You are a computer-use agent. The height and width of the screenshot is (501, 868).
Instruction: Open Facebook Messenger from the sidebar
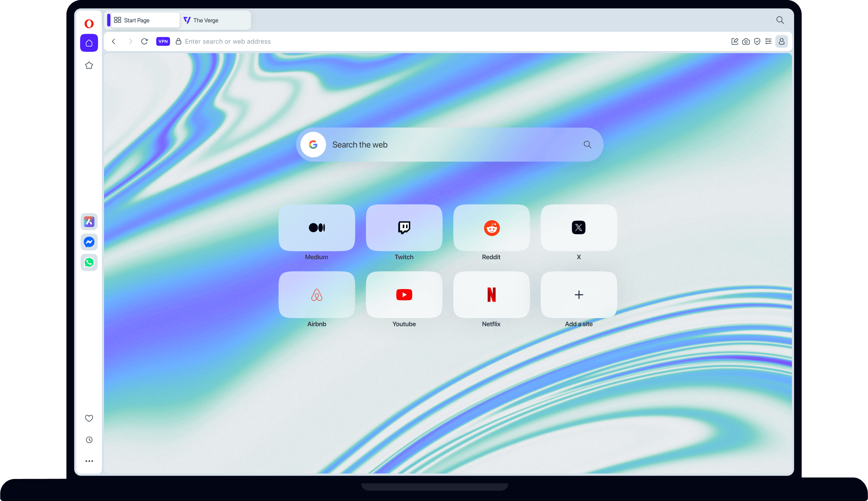pyautogui.click(x=89, y=242)
